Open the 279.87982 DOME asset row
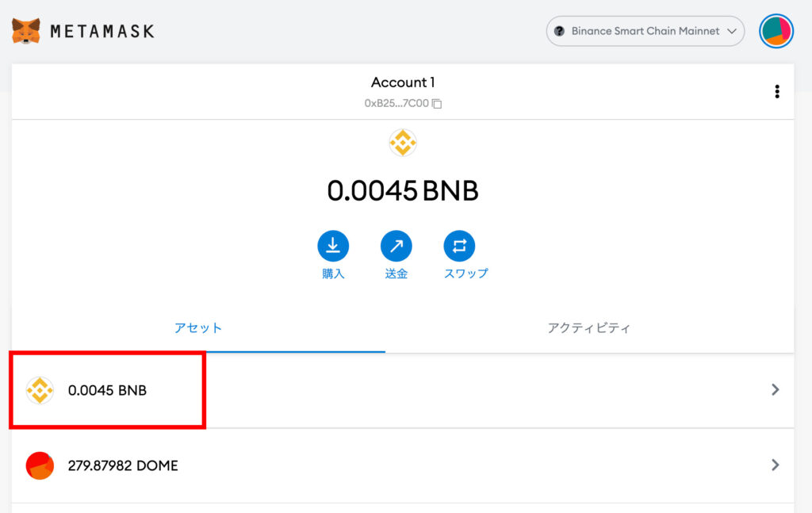Screen dimensions: 812x513 (403, 465)
